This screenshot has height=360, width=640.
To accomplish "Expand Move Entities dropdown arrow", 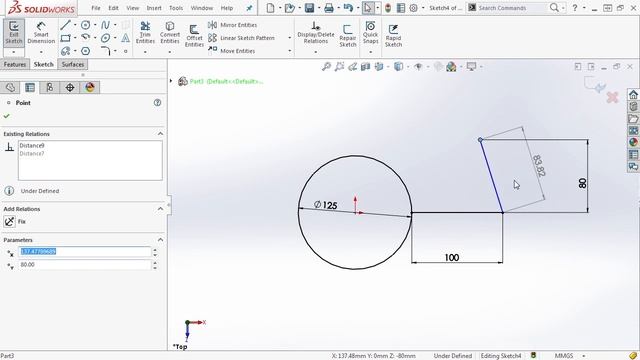I will [289, 51].
